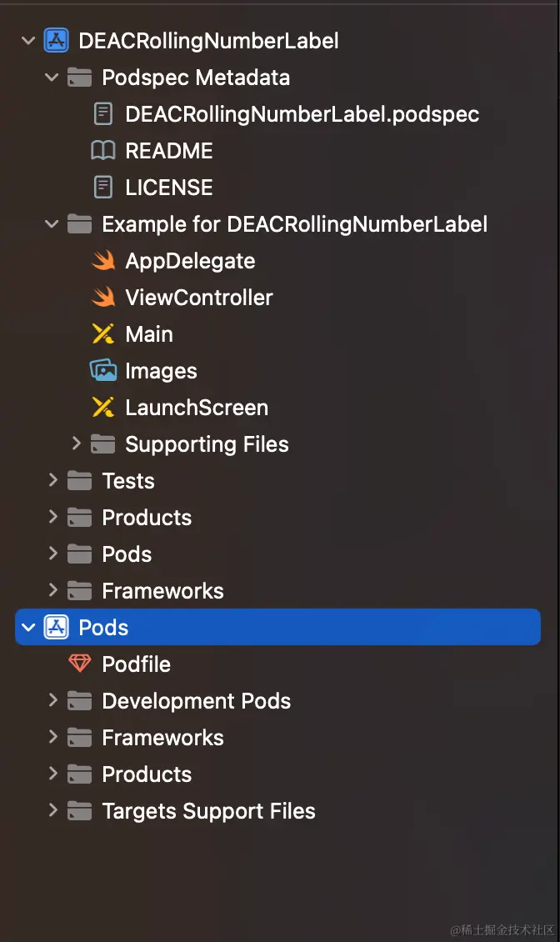
Task: Click the book icon next to README
Action: 103,151
